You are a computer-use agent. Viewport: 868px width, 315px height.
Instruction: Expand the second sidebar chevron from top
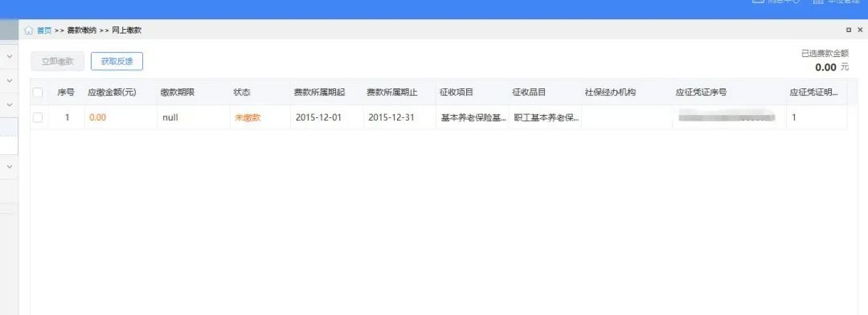coord(10,81)
